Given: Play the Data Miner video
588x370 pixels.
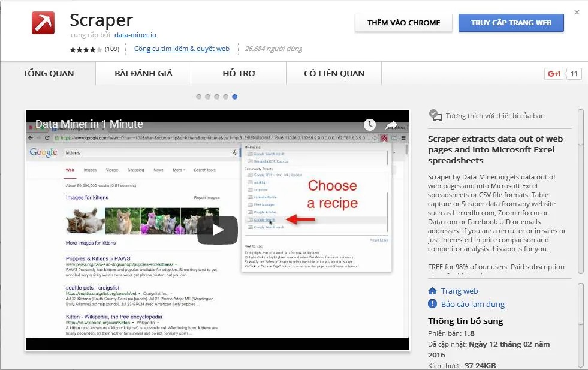Looking at the screenshot, I should [x=218, y=230].
